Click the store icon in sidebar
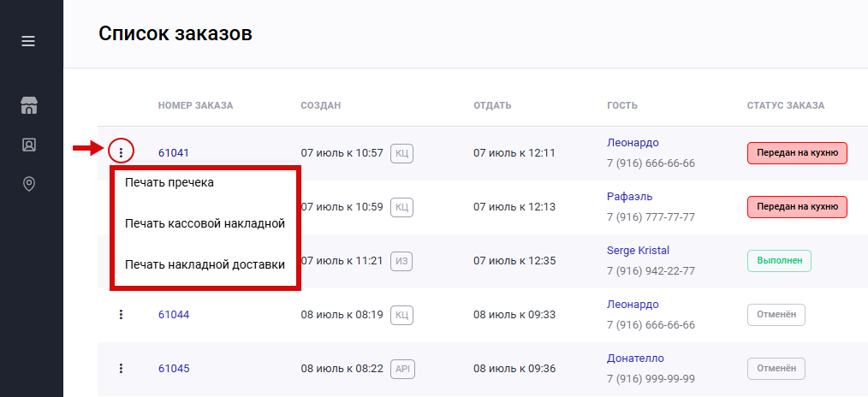Screen dimensions: 868x397 coord(29,106)
